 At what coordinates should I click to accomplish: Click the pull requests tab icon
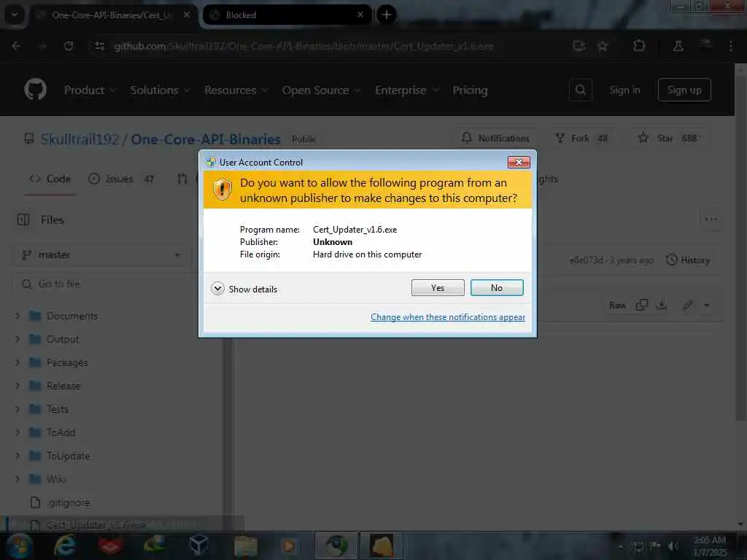point(182,179)
